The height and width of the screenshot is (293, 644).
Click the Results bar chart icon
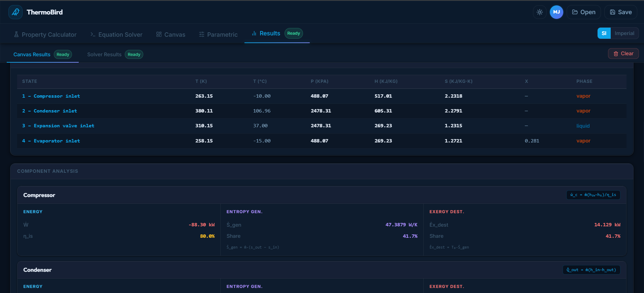[254, 33]
